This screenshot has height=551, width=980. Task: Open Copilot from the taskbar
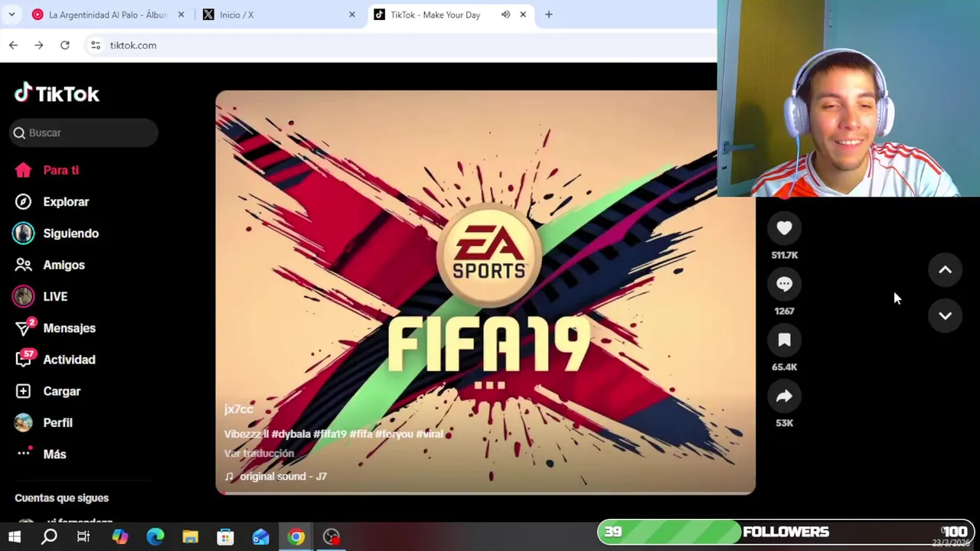[x=120, y=536]
